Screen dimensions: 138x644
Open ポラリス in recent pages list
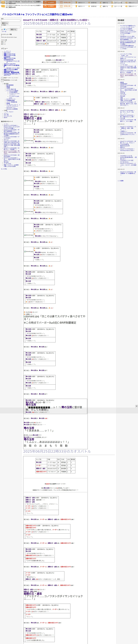click(x=6, y=140)
